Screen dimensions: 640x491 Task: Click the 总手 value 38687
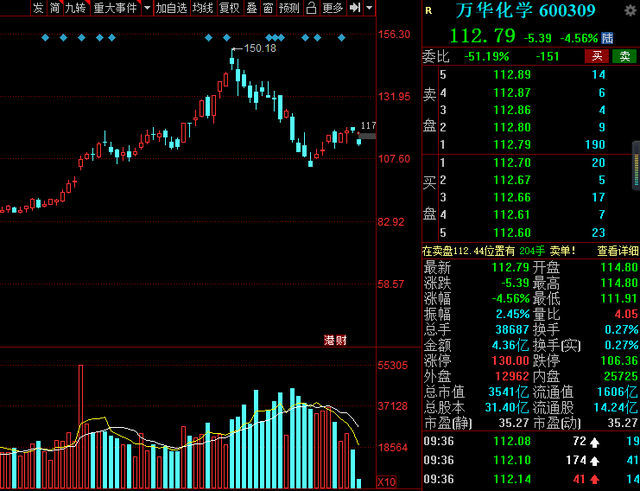coord(512,330)
